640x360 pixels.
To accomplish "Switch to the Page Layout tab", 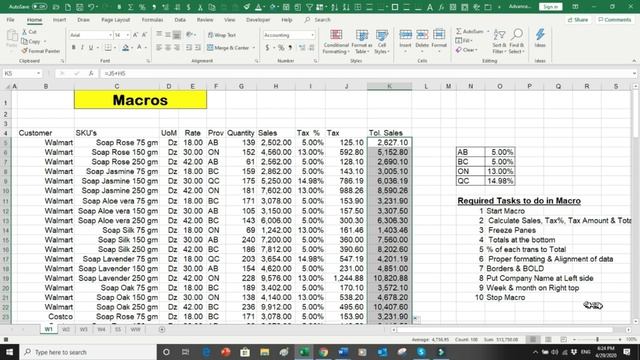I will click(116, 20).
